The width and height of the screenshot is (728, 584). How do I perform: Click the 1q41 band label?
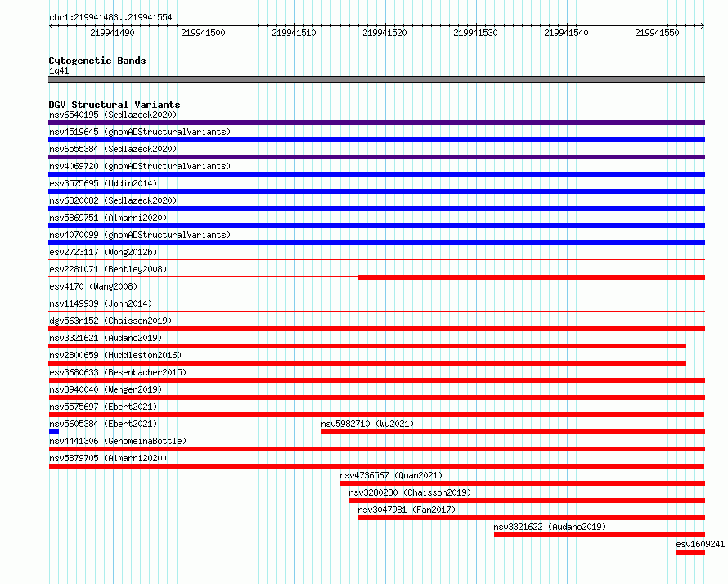(59, 70)
